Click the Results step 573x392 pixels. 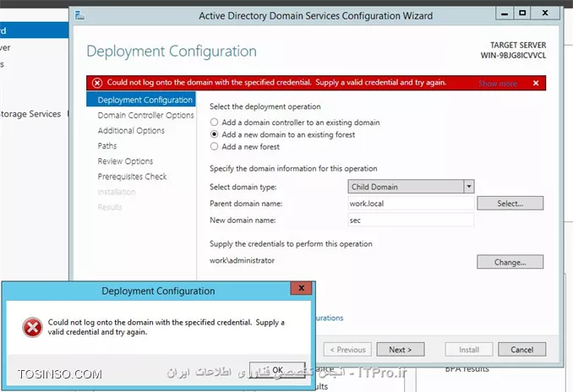tap(110, 207)
